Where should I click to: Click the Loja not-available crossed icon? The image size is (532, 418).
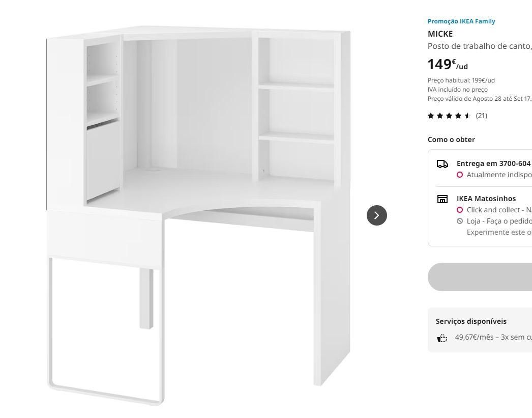point(460,221)
